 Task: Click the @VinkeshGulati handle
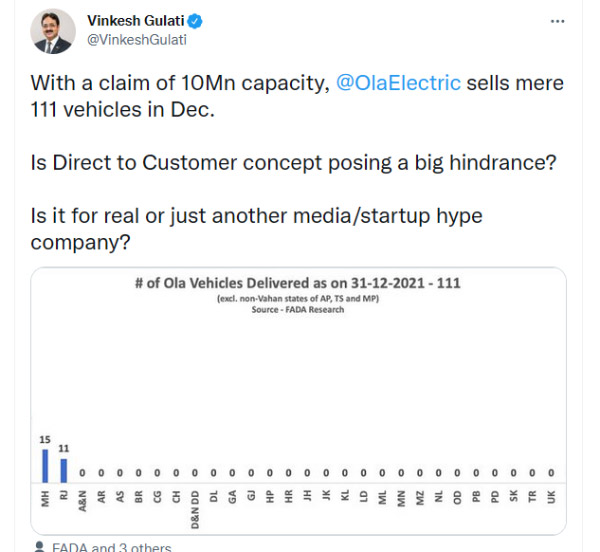[137, 39]
